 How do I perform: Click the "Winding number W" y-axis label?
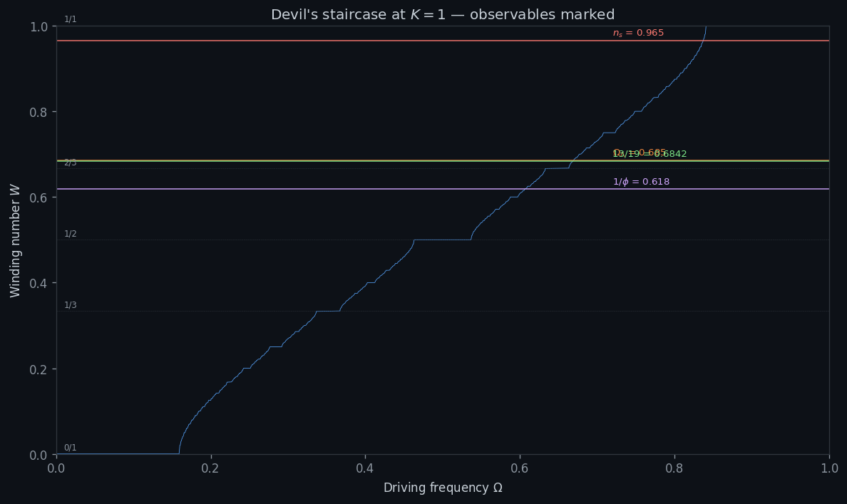pos(16,240)
